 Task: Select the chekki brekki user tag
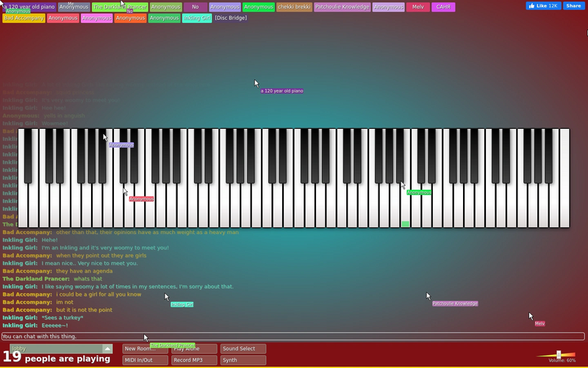tap(295, 7)
